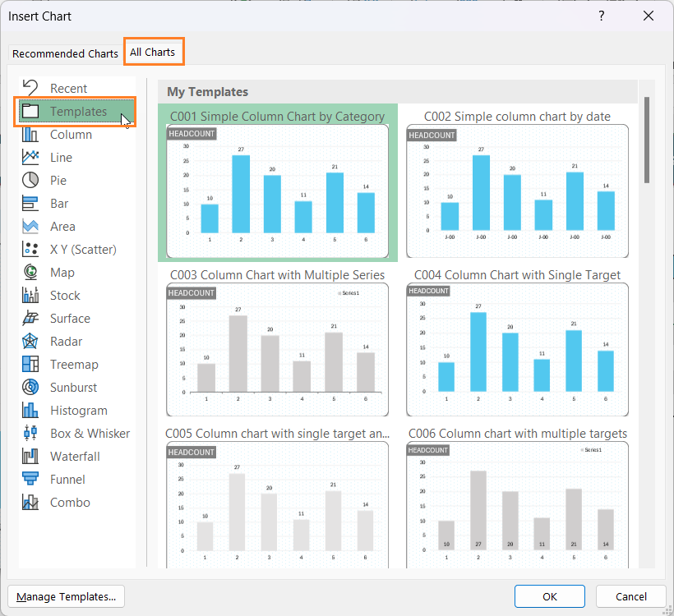Choose the Waterfall category label

[75, 456]
